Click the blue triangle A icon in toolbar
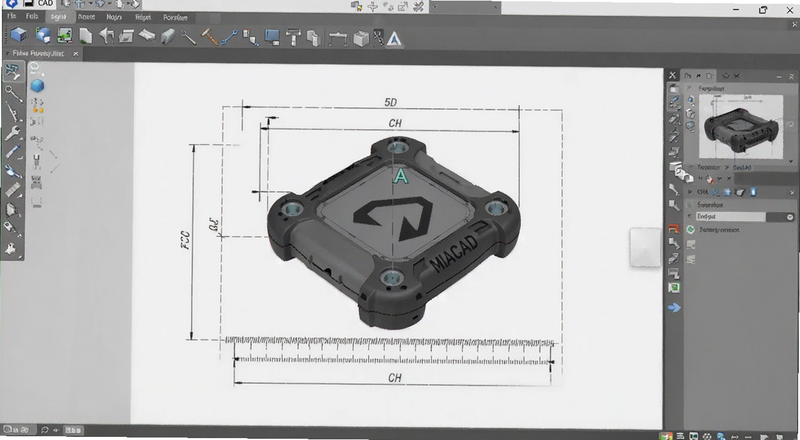 tap(393, 39)
